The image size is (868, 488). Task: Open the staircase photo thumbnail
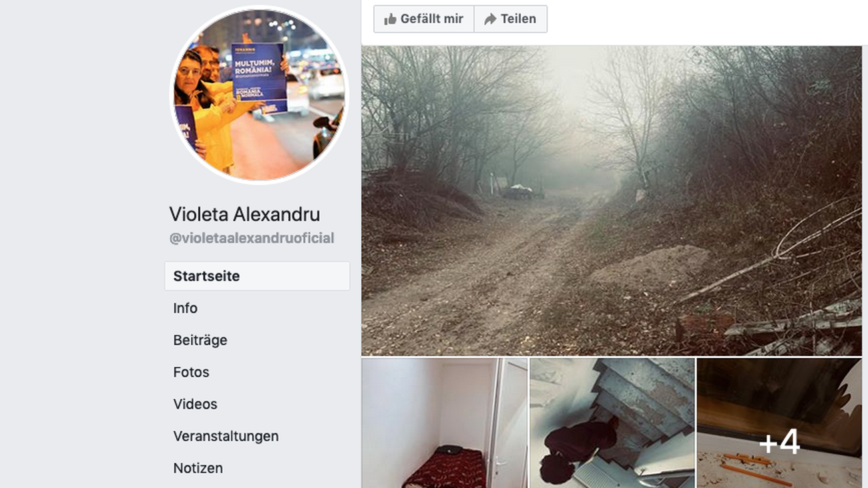pyautogui.click(x=612, y=423)
